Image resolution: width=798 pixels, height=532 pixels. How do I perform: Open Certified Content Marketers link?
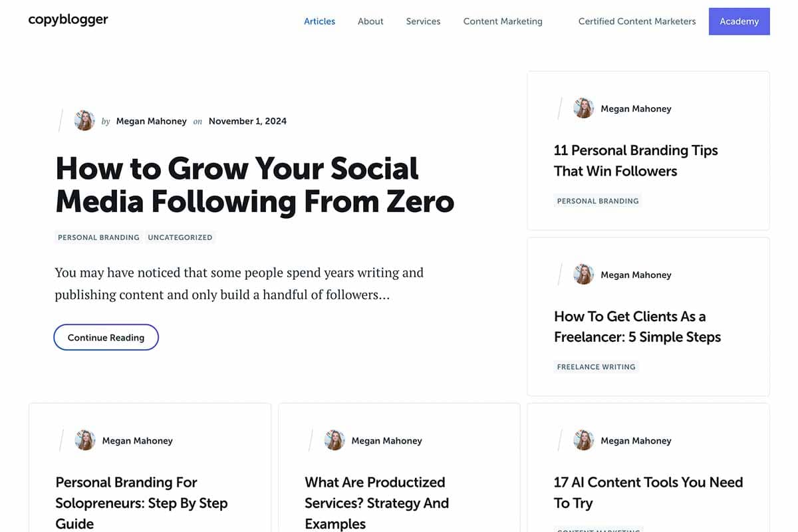[x=637, y=21]
